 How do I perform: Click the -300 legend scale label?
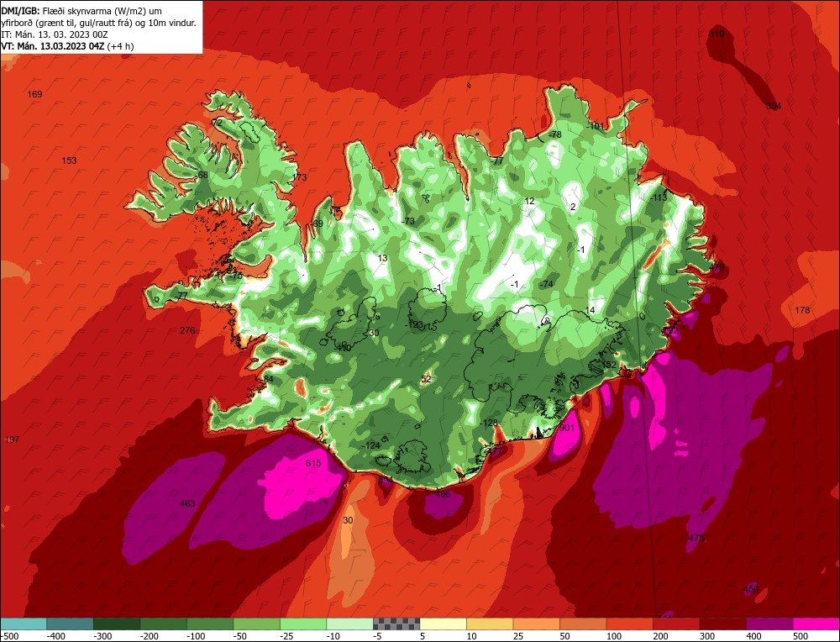pyautogui.click(x=102, y=636)
